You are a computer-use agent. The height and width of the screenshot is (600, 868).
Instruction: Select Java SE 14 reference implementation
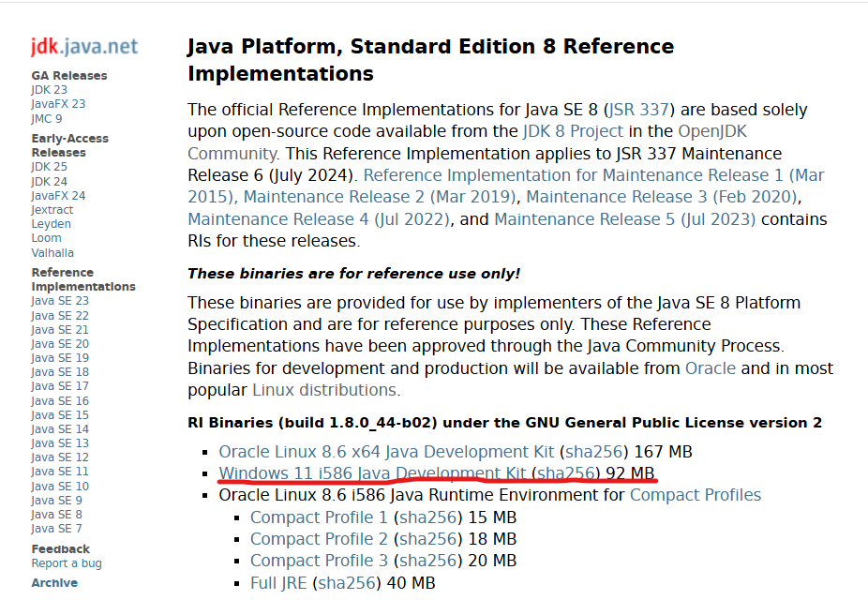coord(60,429)
